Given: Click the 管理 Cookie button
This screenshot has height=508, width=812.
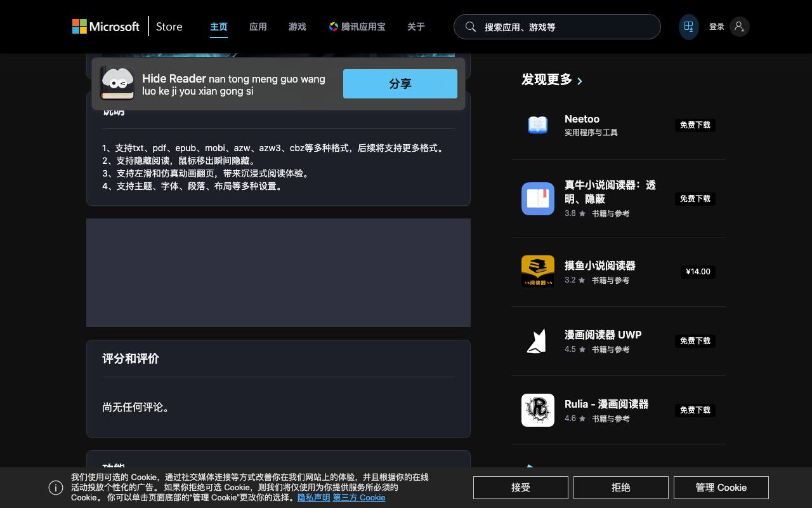Looking at the screenshot, I should (721, 488).
